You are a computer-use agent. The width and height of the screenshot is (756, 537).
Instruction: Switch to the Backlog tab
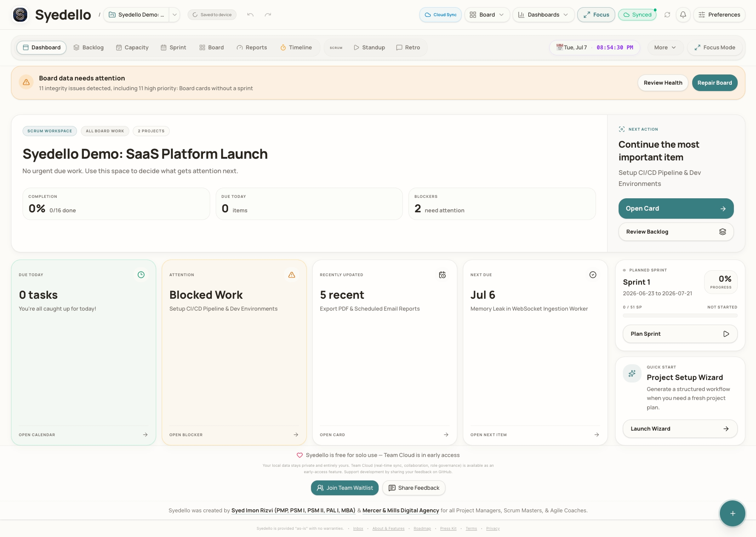(x=88, y=47)
